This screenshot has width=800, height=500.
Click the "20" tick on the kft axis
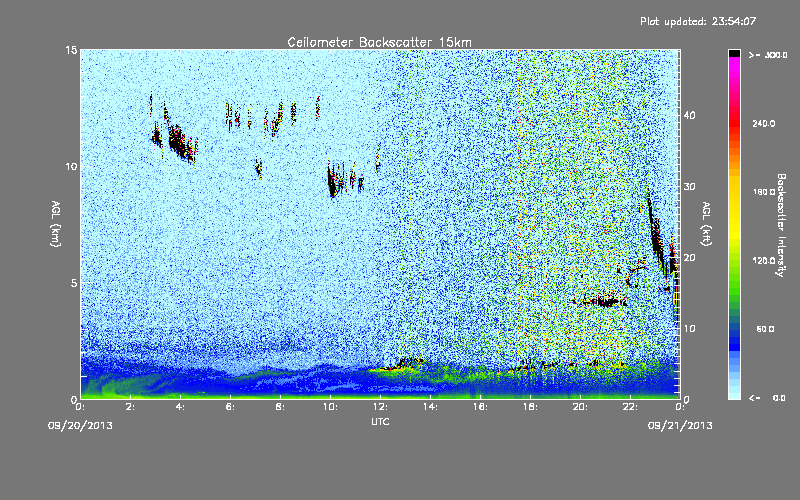(689, 258)
